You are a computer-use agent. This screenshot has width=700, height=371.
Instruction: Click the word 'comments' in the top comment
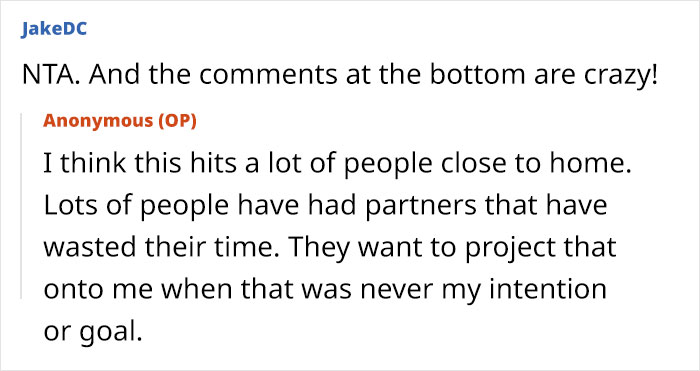coord(268,76)
